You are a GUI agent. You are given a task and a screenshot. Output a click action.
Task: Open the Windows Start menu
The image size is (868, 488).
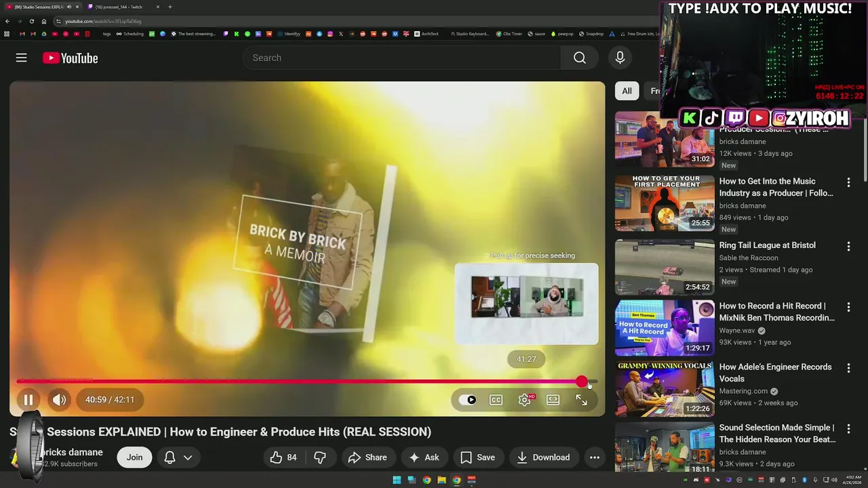(397, 480)
